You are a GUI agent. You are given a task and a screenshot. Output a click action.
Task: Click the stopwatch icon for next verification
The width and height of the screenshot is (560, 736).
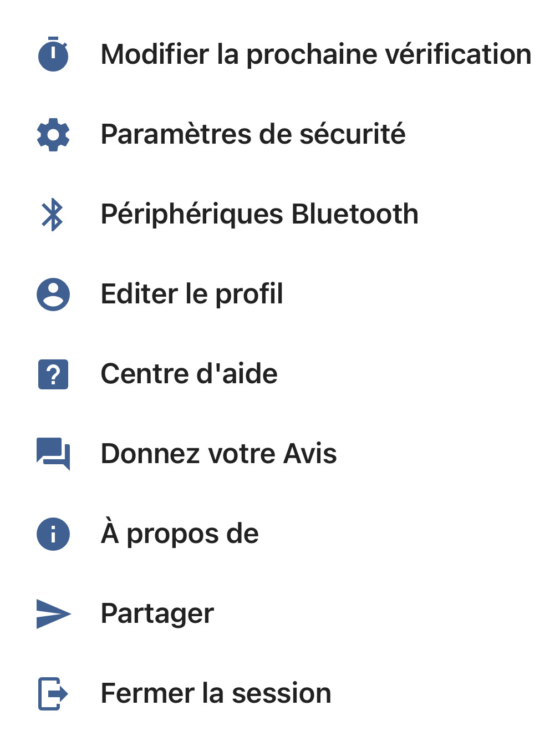tap(53, 54)
